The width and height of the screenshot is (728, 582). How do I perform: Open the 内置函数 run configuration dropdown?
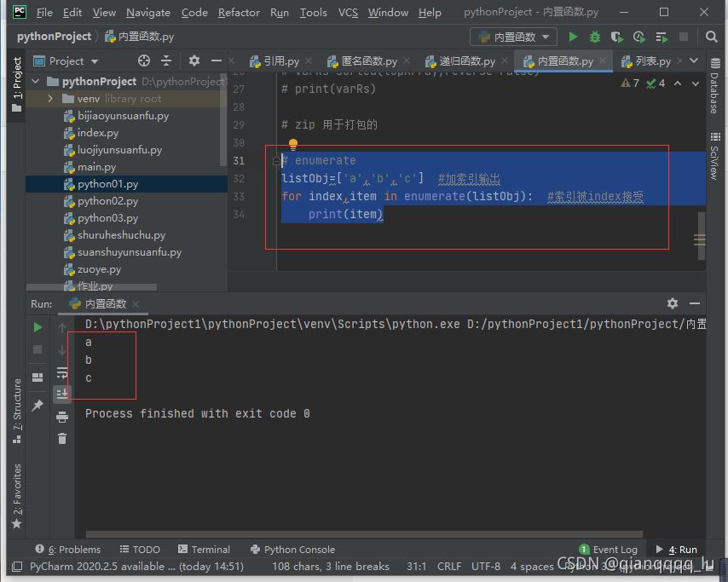514,37
